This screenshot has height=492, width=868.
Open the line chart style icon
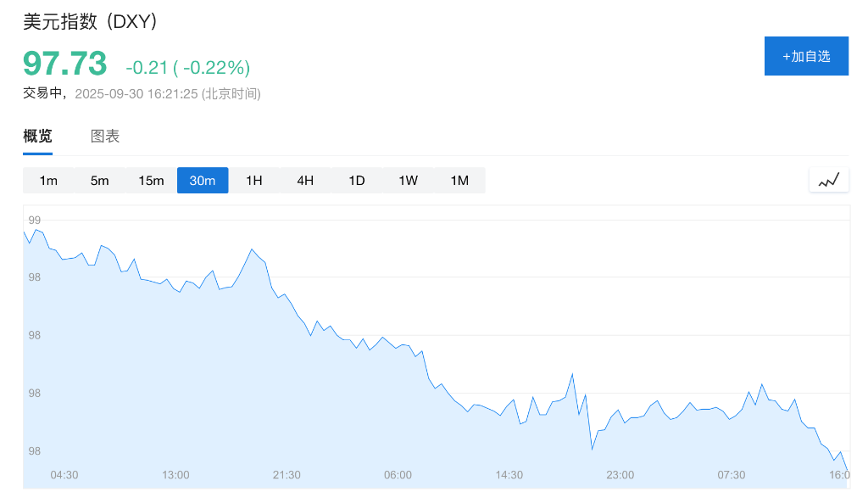pyautogui.click(x=828, y=179)
